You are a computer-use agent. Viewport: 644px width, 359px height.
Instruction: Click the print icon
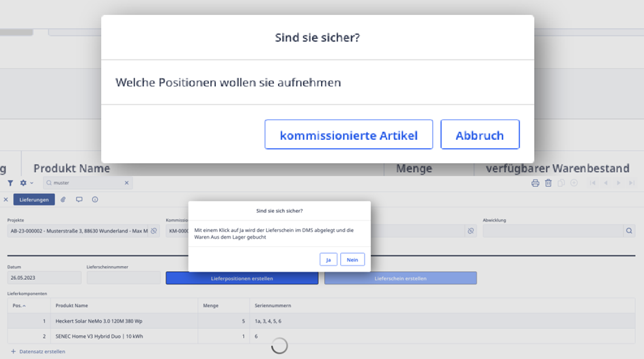(535, 183)
